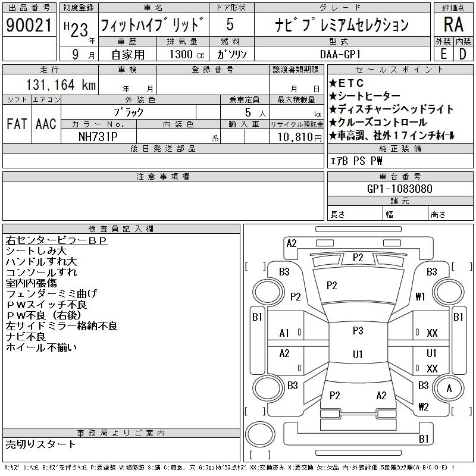Image resolution: width=476 pixels, height=476 pixels.
Task: Click the FAT shift type cell
Action: [17, 124]
